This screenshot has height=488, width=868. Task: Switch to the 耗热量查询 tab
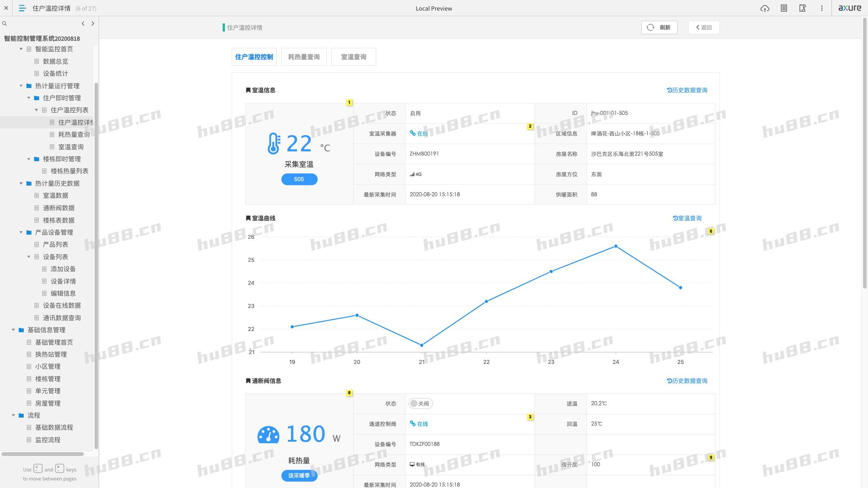(304, 57)
